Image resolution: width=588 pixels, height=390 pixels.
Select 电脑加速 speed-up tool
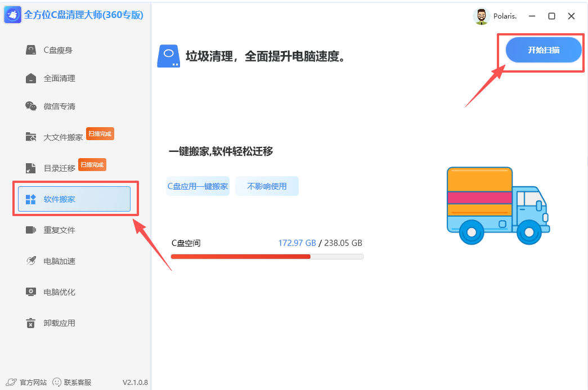(x=56, y=261)
